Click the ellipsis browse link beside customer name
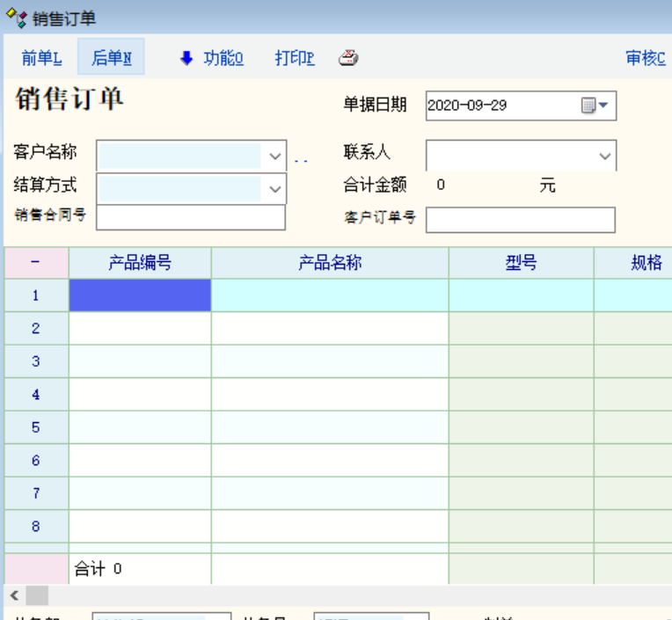The width and height of the screenshot is (672, 620). [301, 159]
